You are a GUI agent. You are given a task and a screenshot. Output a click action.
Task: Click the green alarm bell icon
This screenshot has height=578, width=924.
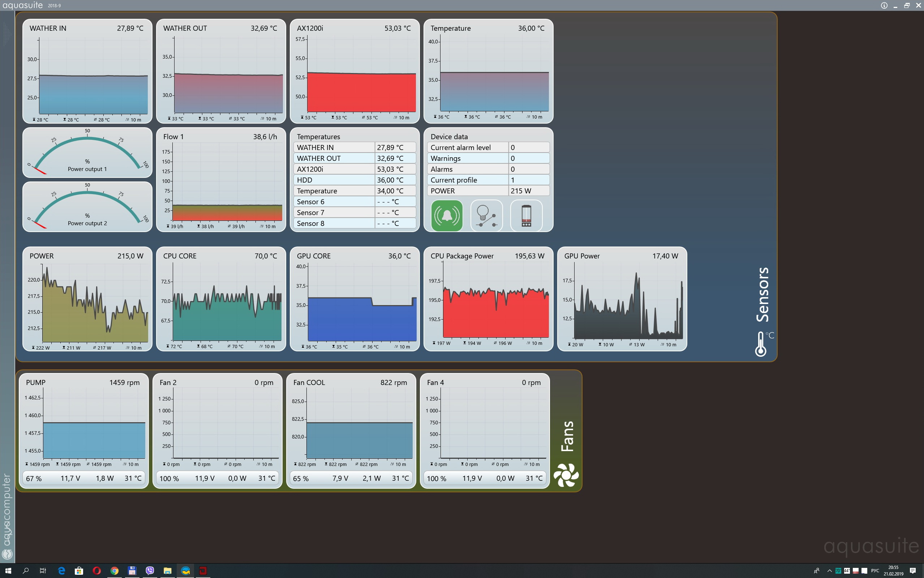pyautogui.click(x=447, y=215)
